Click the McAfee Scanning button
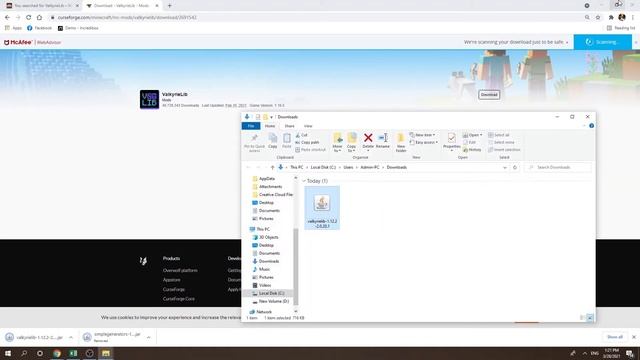 (x=602, y=42)
